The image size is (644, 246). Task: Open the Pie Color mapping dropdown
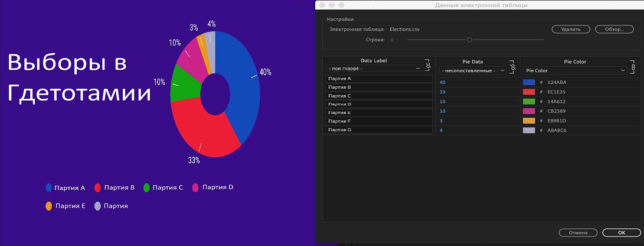tap(575, 71)
